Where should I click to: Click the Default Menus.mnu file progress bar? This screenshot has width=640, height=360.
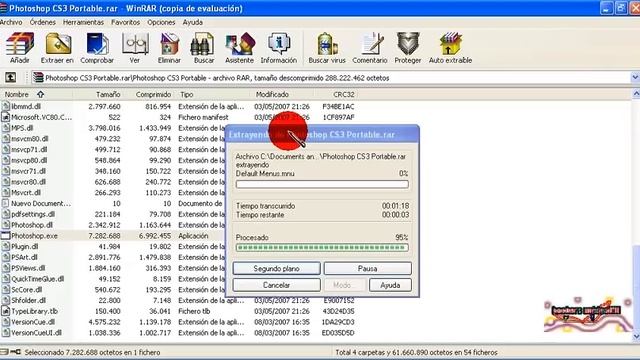(x=322, y=184)
